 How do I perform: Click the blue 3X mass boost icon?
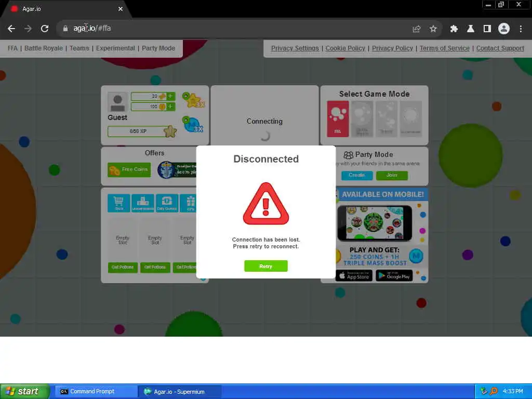coord(193,124)
